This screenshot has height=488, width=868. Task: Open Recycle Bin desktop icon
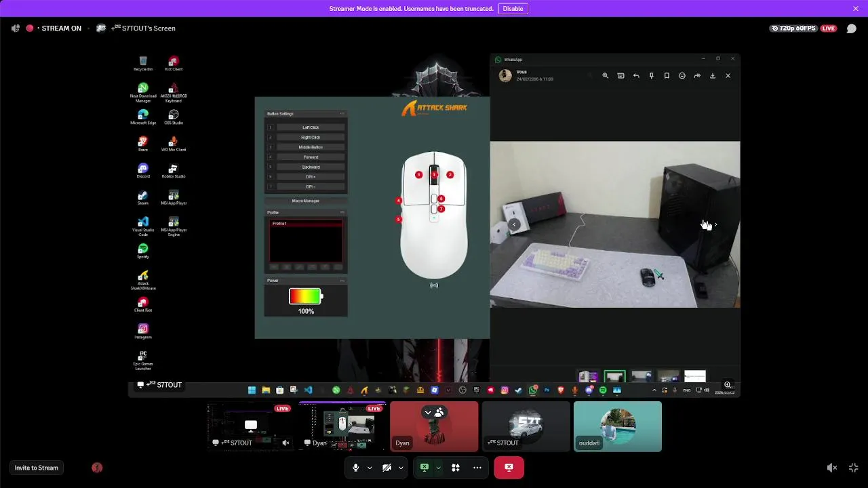point(143,63)
